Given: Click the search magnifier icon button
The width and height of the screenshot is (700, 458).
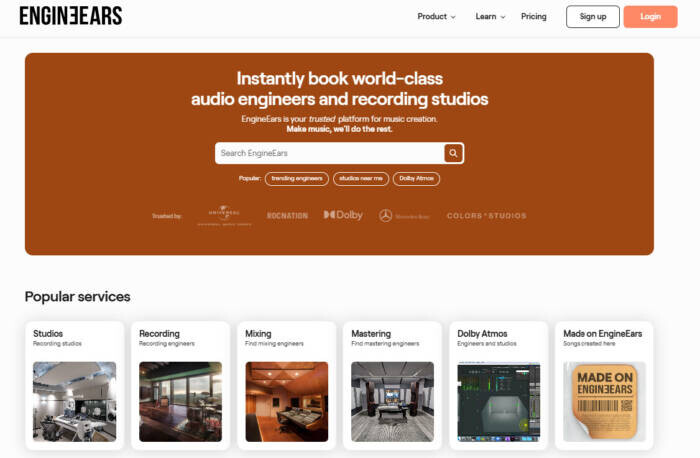Looking at the screenshot, I should (x=453, y=153).
